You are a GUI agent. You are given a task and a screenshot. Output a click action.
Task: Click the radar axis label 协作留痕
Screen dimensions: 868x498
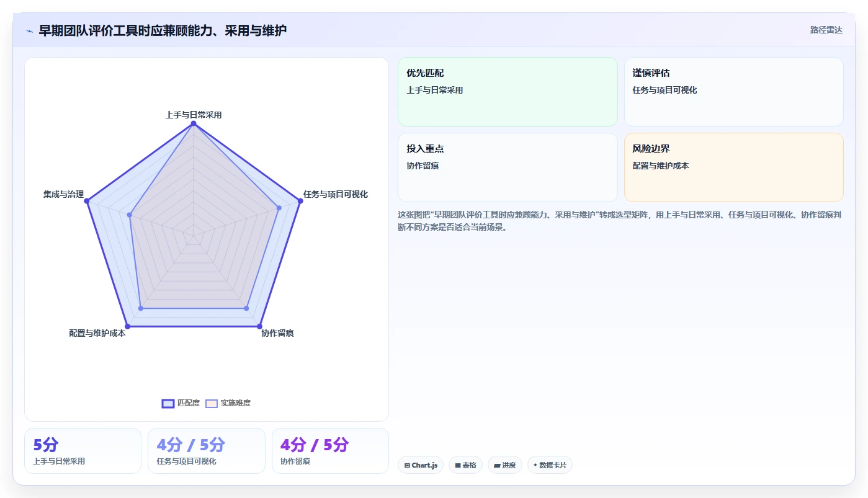(277, 333)
